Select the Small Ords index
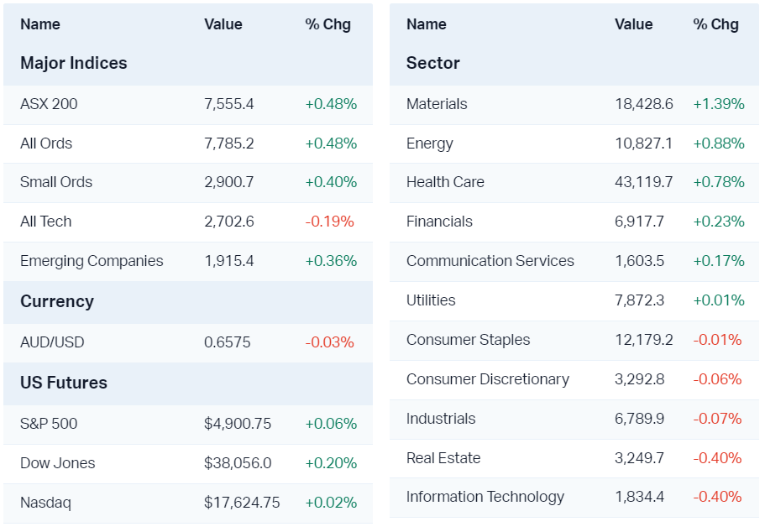765x532 pixels. [56, 182]
